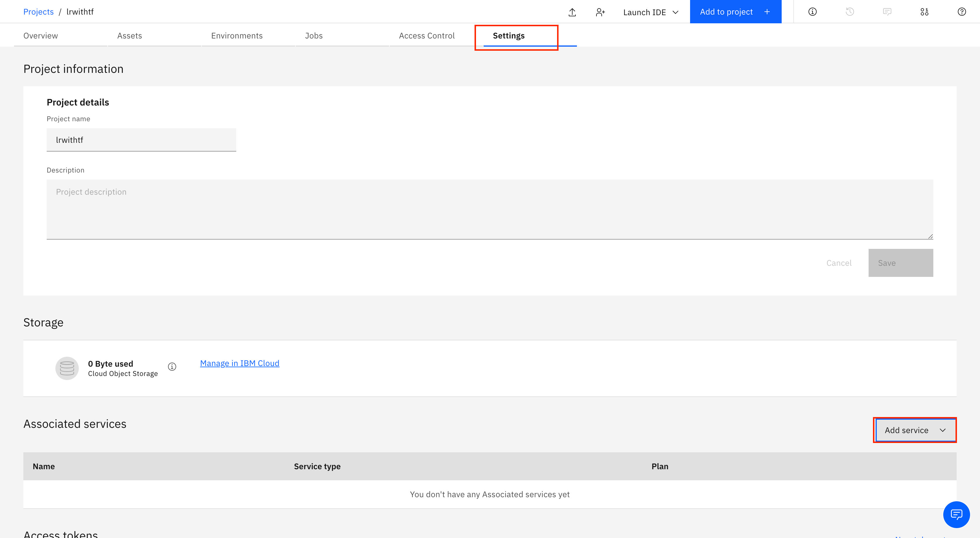Viewport: 980px width, 538px height.
Task: Open the Manage in IBM Cloud link
Action: tap(240, 363)
